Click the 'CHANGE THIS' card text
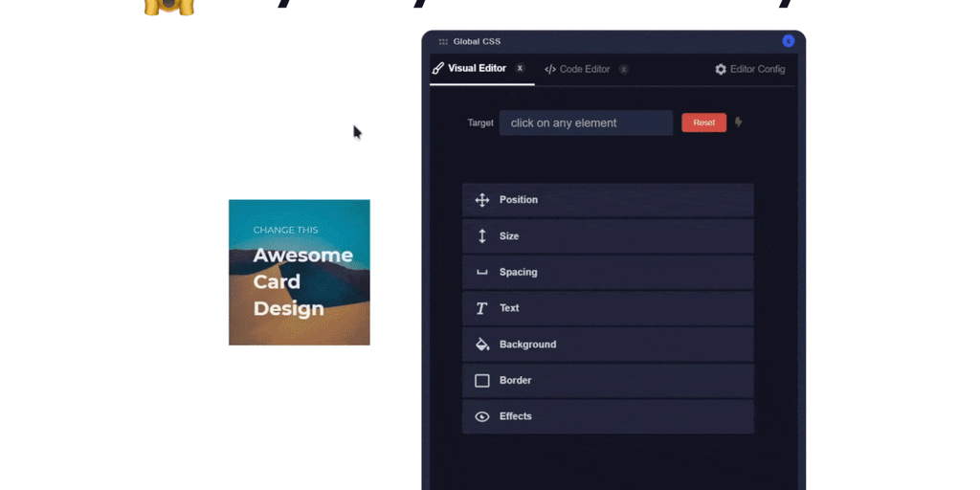The width and height of the screenshot is (980, 490). [285, 230]
